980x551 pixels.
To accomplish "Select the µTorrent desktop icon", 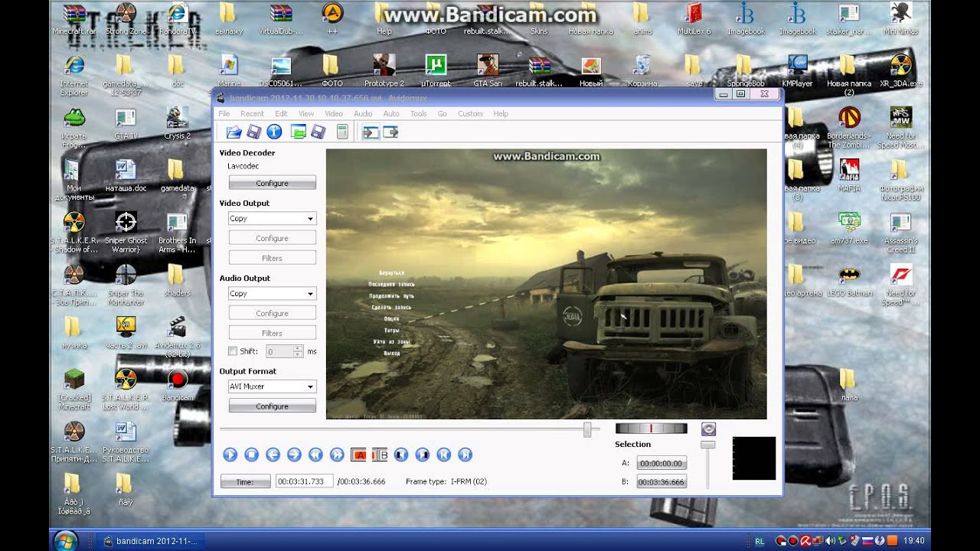I will (x=436, y=70).
